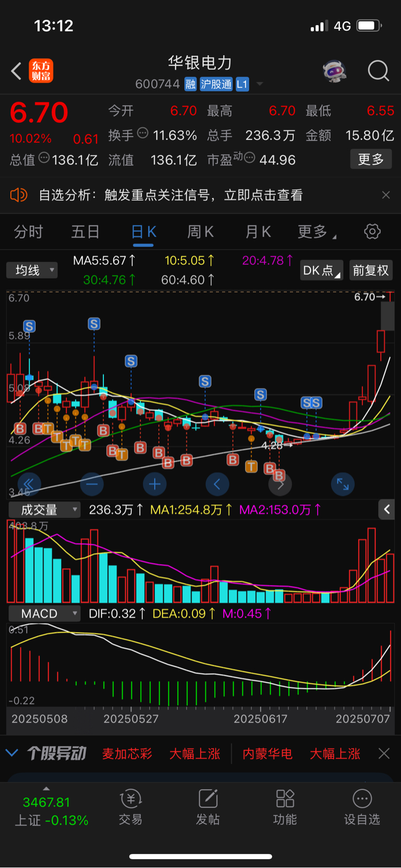Tap the 60:4.60 moving average value
Image resolution: width=401 pixels, height=868 pixels.
[188, 280]
